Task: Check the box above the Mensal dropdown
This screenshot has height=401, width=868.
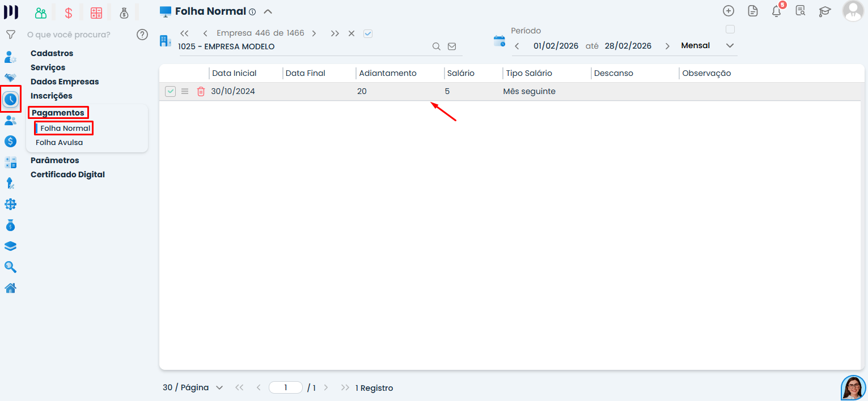Action: (x=730, y=29)
